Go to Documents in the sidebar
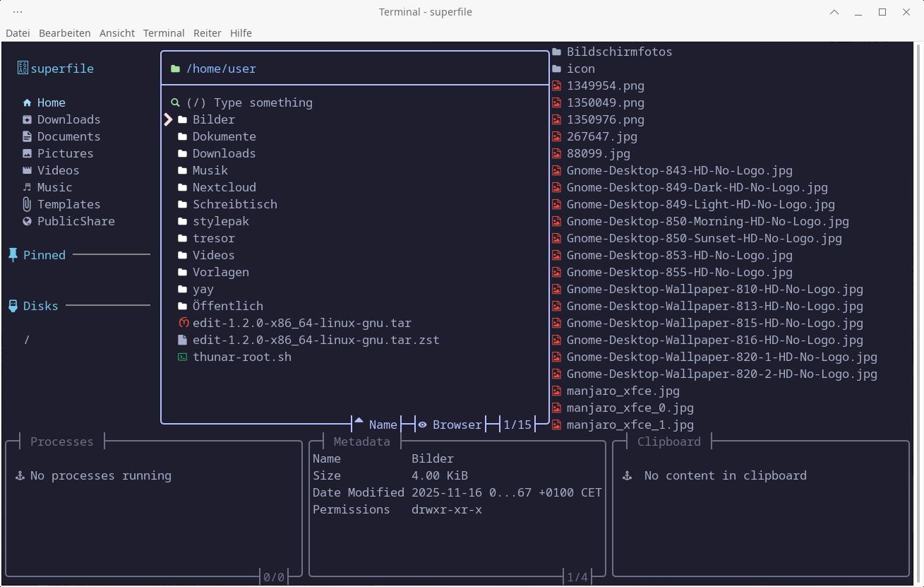The width and height of the screenshot is (924, 587). [68, 136]
